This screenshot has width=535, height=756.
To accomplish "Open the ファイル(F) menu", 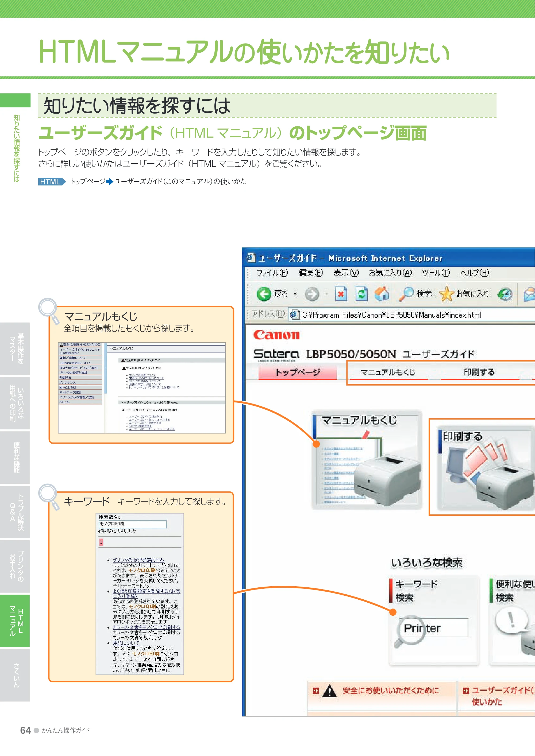I will coord(272,273).
